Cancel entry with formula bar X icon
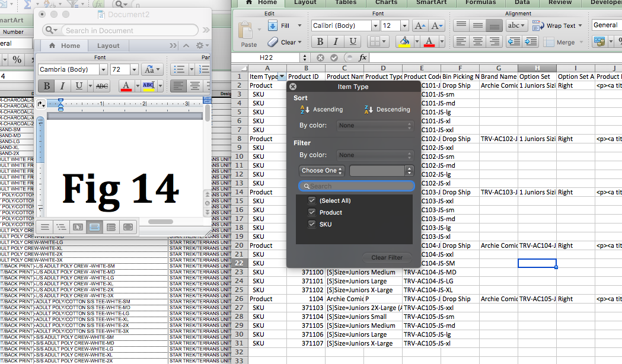The image size is (622, 364). click(320, 58)
